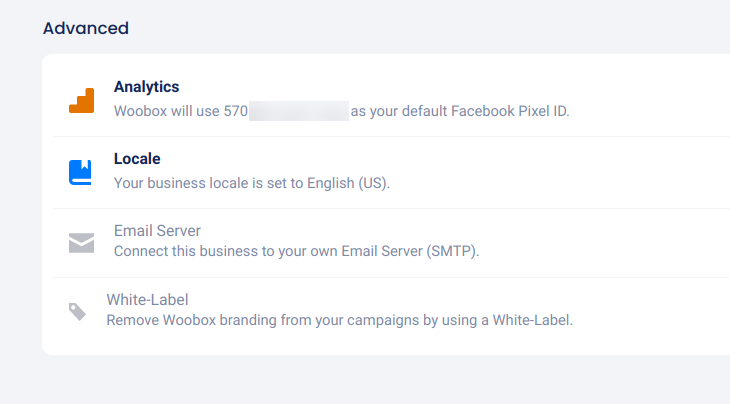
Task: Click the 'Remove Woobox branding' description text
Action: coord(188,321)
